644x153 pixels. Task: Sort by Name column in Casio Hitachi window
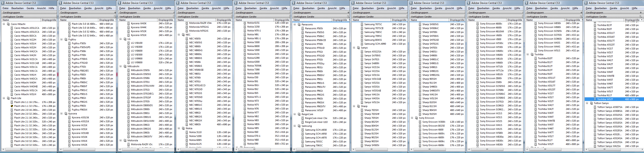point(21,20)
